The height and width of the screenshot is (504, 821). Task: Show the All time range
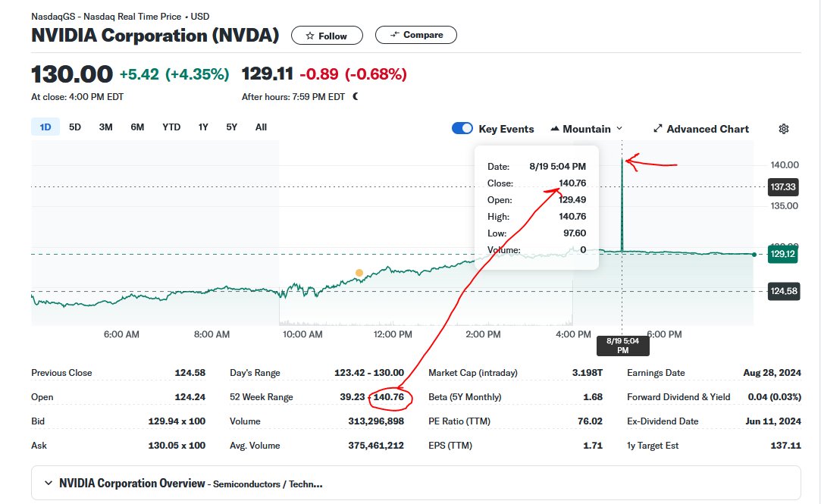(261, 127)
